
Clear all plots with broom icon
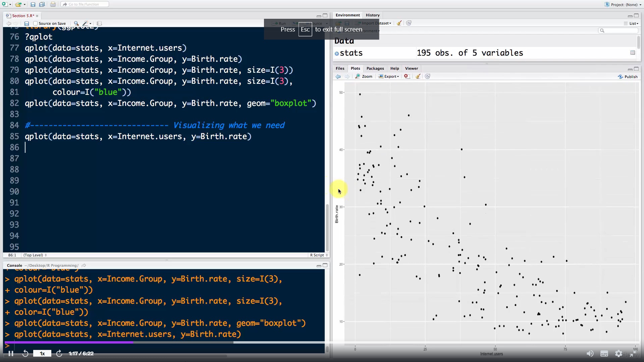pyautogui.click(x=418, y=76)
